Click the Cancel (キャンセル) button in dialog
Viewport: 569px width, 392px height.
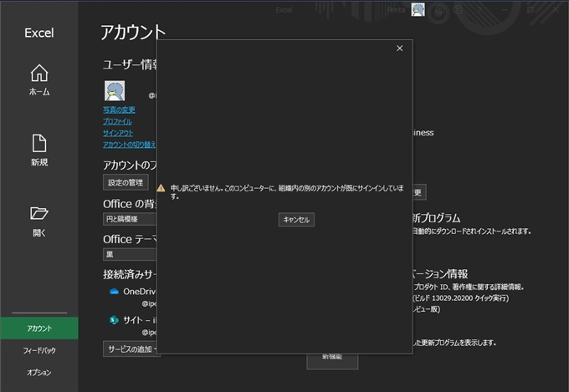tap(296, 219)
